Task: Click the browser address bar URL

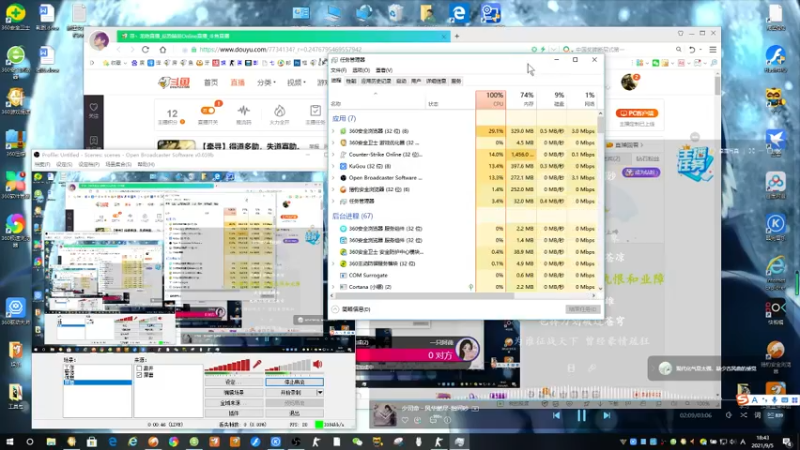Action: (x=280, y=49)
